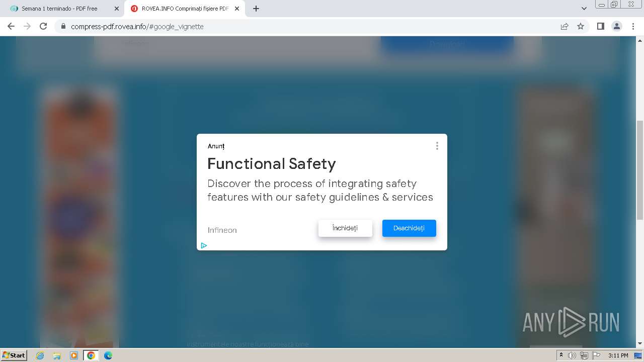
Task: Click the ad description text
Action: tap(320, 190)
